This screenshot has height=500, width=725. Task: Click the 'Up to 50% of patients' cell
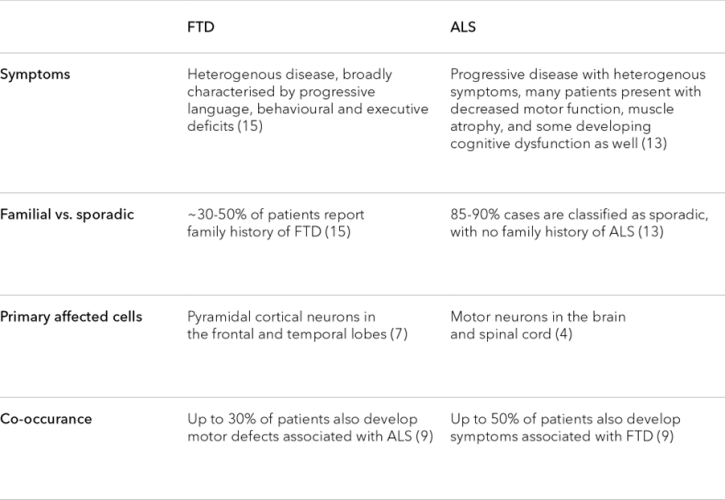click(565, 419)
